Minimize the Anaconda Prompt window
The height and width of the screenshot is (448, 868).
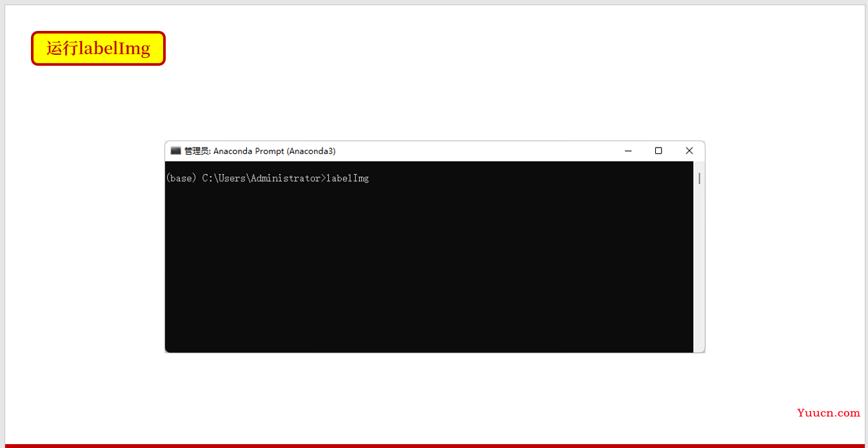628,151
